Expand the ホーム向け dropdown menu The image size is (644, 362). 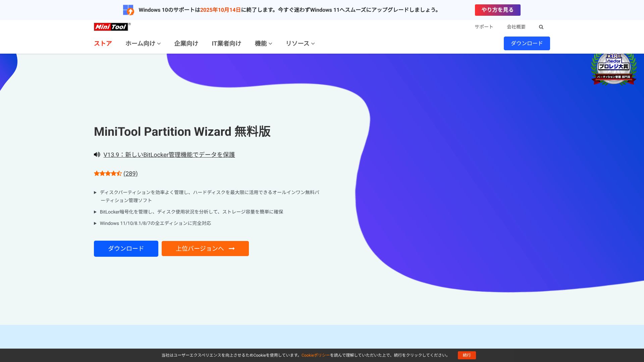(x=143, y=43)
